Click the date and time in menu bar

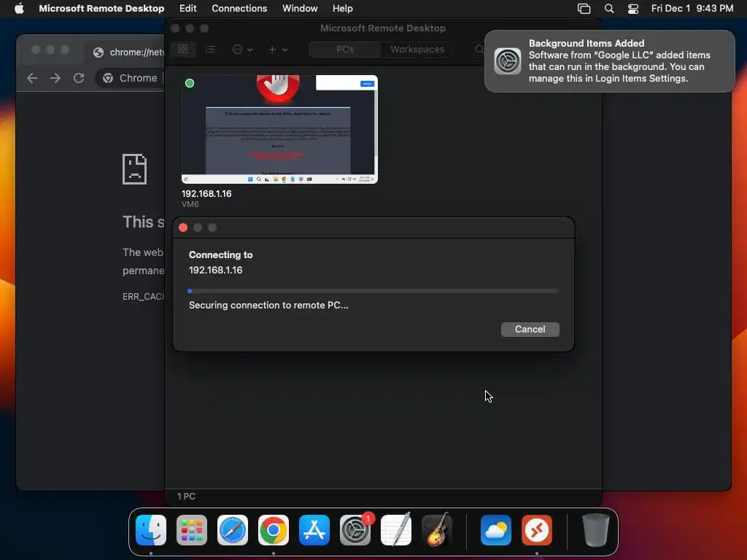(x=692, y=8)
